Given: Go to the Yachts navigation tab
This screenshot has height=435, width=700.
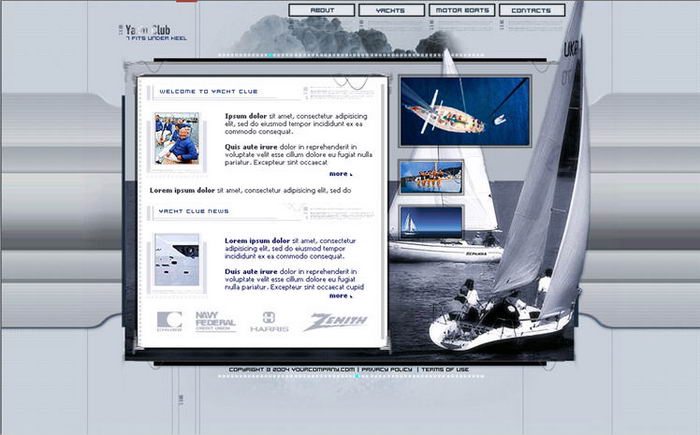Looking at the screenshot, I should click(391, 11).
